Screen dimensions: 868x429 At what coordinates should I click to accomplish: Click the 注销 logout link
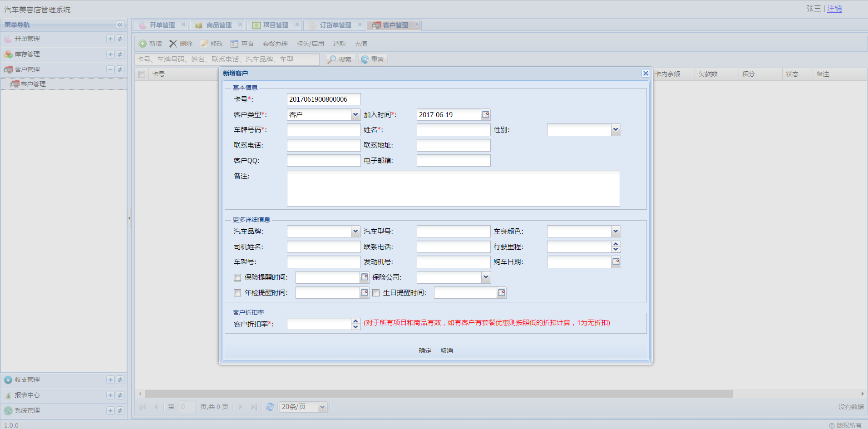tap(834, 9)
